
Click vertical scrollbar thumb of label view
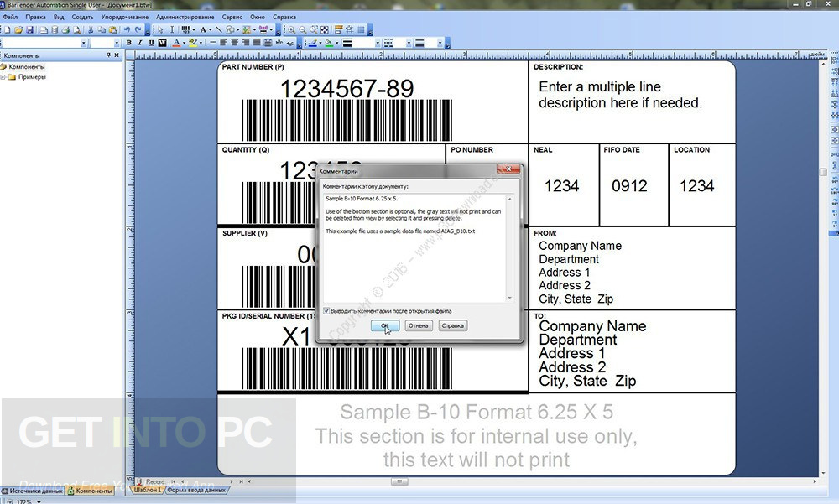point(823,172)
